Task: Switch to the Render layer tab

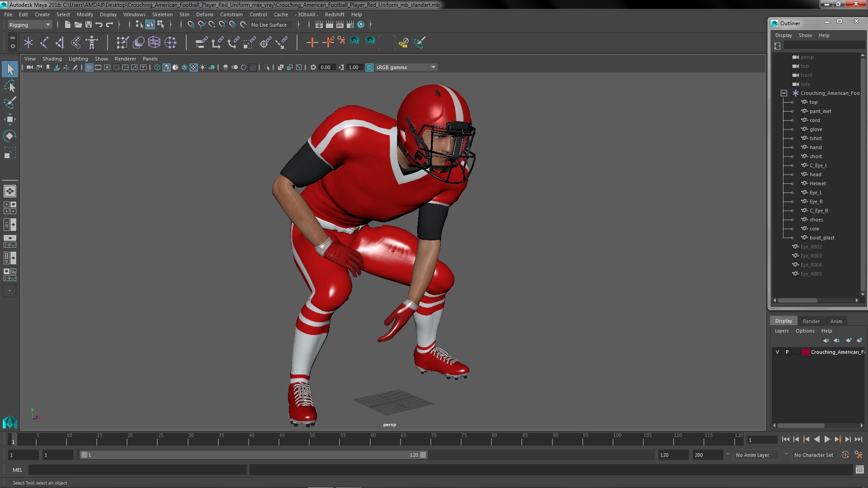Action: 811,321
